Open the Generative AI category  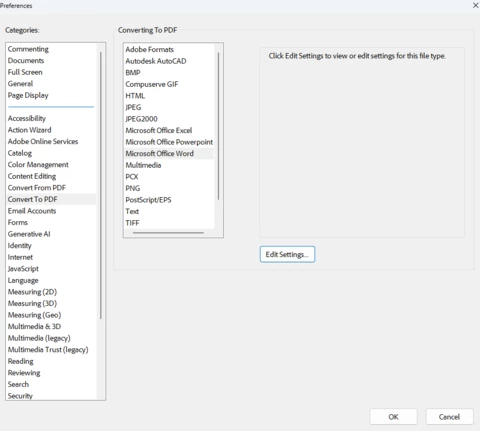click(x=29, y=234)
